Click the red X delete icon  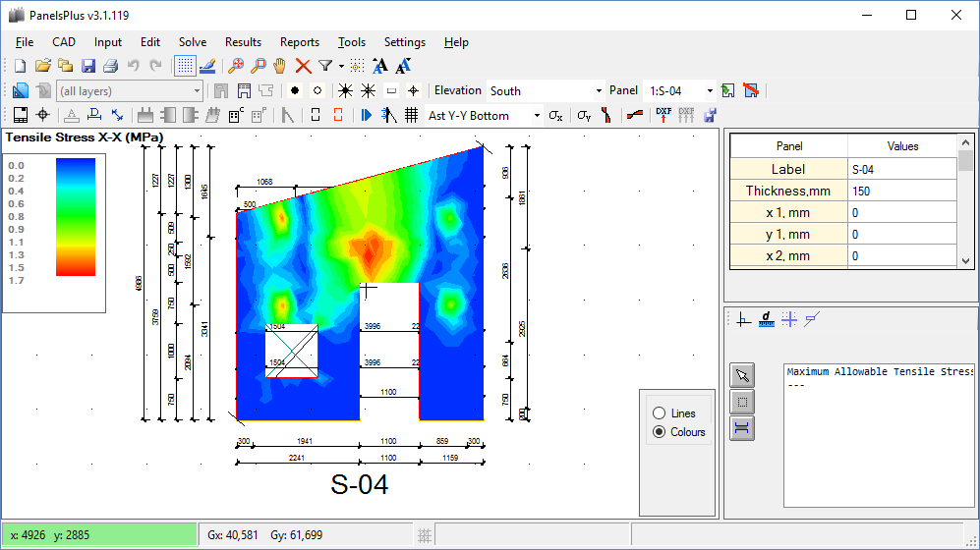click(x=303, y=66)
